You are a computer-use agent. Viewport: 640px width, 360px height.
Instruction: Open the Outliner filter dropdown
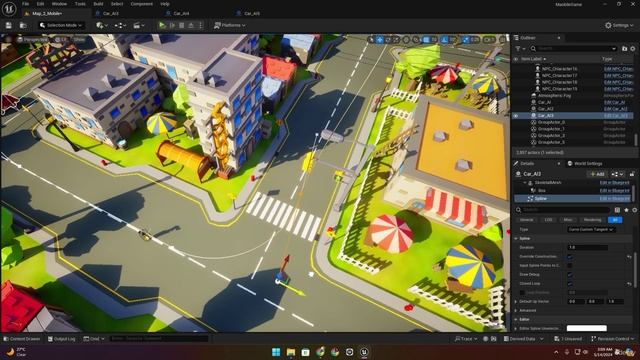pos(520,49)
